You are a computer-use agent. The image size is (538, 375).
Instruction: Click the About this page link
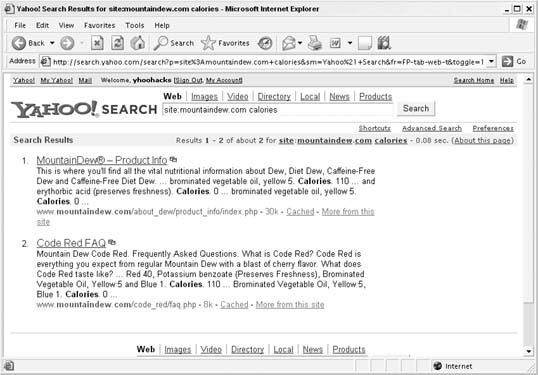(x=483, y=140)
